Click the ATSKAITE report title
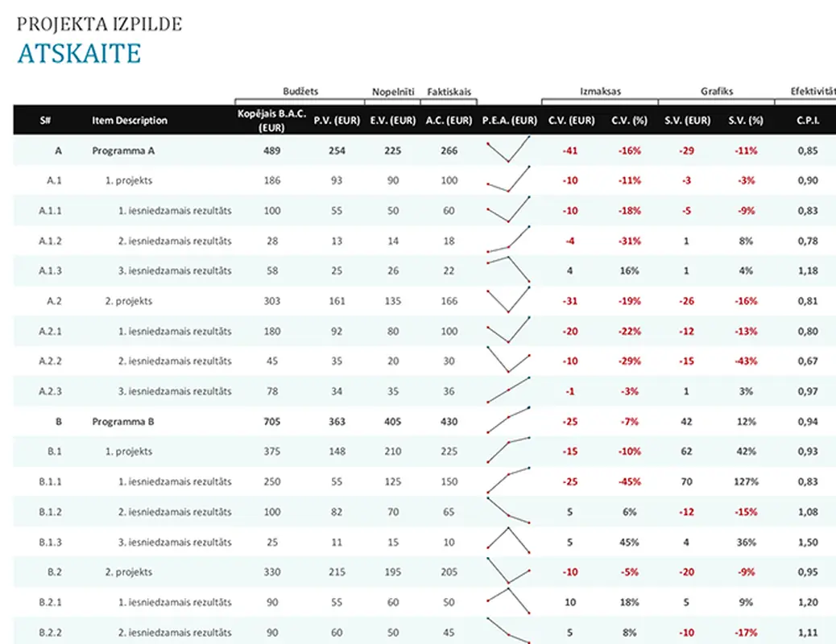 (x=79, y=53)
